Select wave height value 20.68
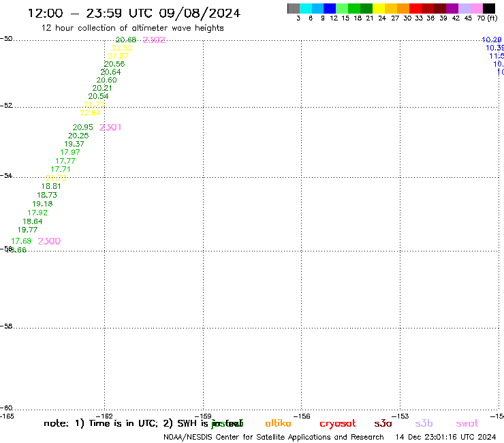504x443 pixels. (x=126, y=40)
